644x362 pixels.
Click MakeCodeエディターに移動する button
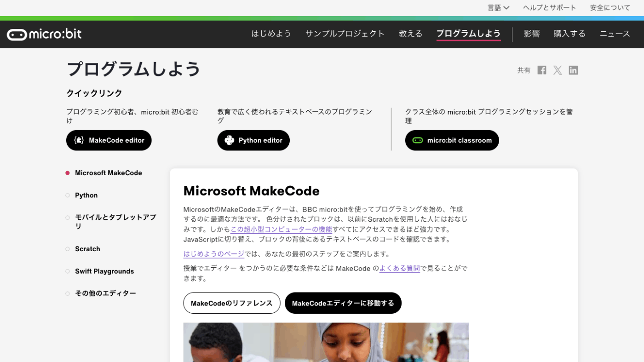tap(343, 303)
